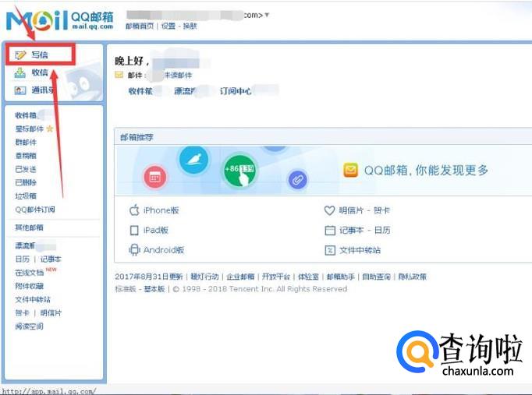Open 附件收藏 in the sidebar
Image resolution: width=532 pixels, height=395 pixels.
point(29,286)
